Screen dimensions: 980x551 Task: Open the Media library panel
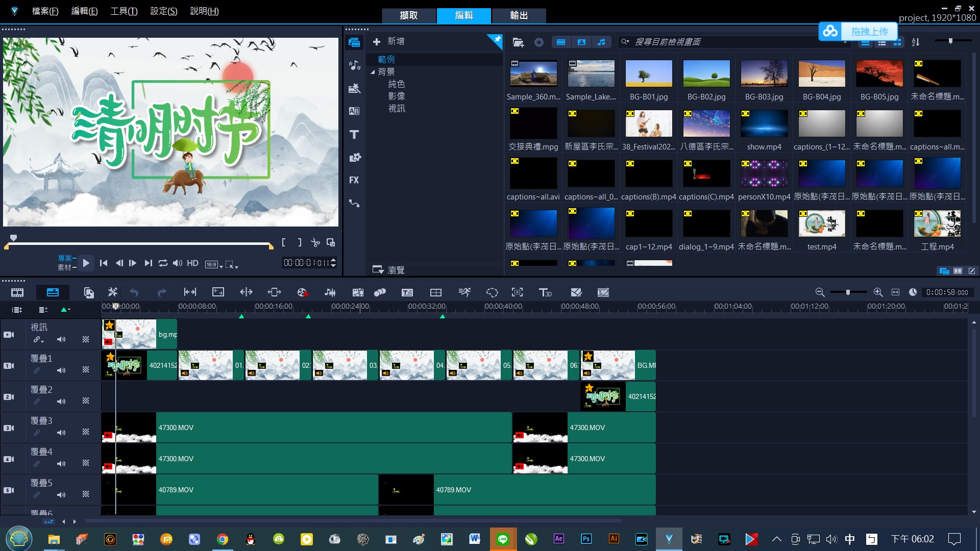pos(354,42)
